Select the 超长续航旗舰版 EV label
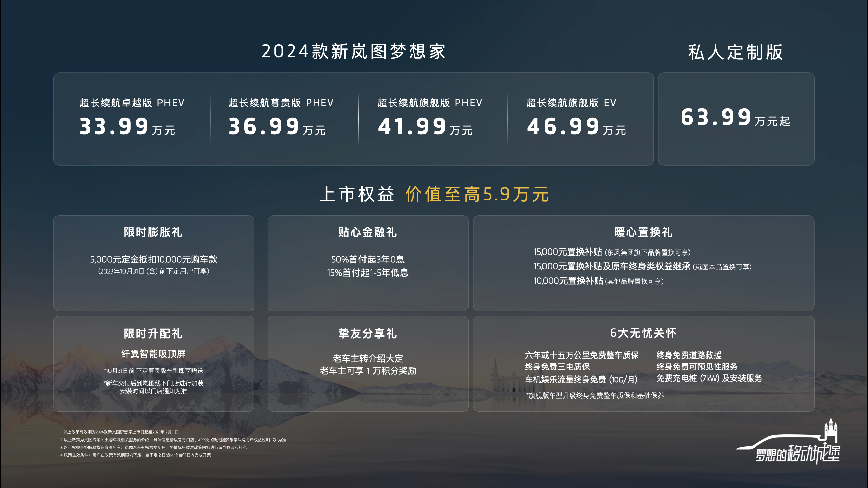The height and width of the screenshot is (488, 868). pyautogui.click(x=571, y=103)
